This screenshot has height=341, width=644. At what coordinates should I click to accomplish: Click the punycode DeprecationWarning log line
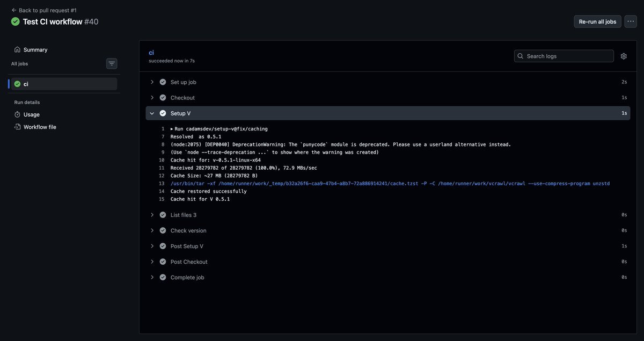coord(341,144)
